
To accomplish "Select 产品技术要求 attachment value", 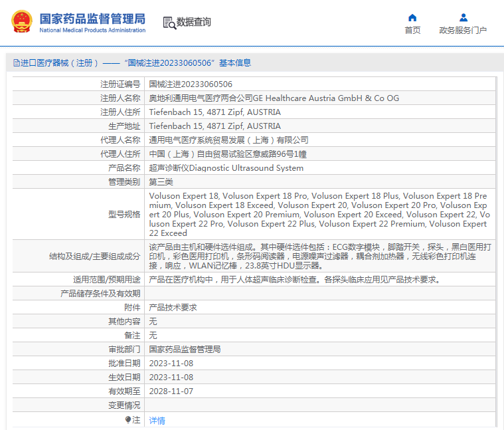I will (x=173, y=308).
